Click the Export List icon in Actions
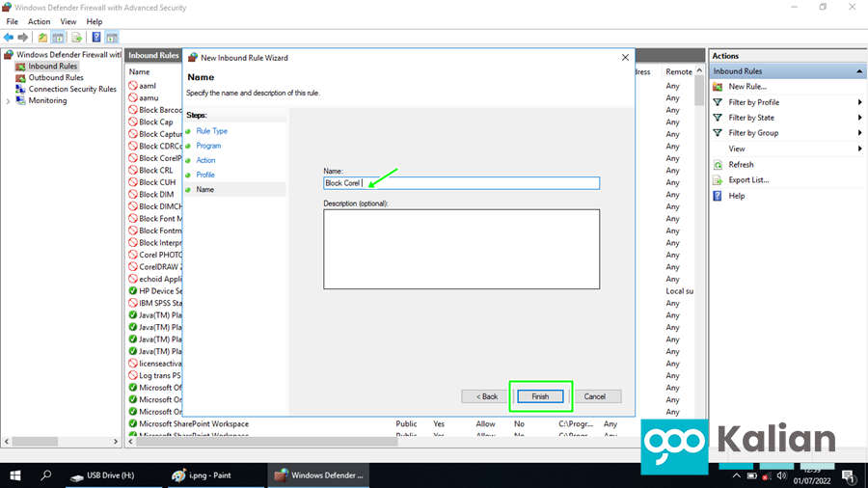The width and height of the screenshot is (868, 488). point(718,180)
